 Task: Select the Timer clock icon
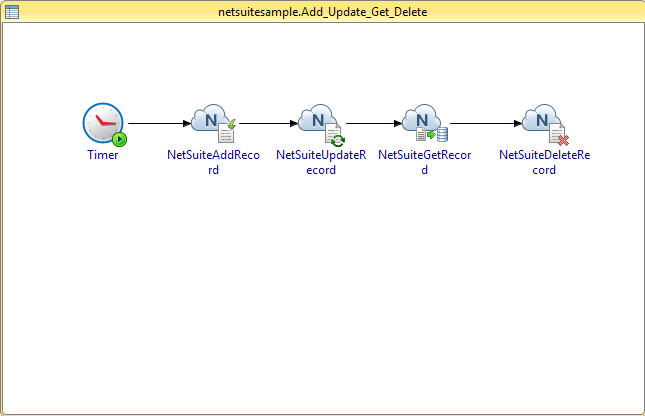(x=101, y=124)
